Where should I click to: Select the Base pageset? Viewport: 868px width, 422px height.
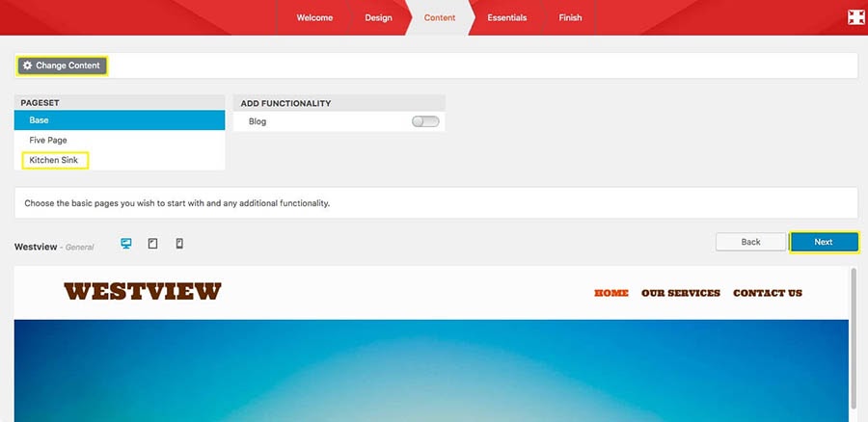click(x=120, y=120)
